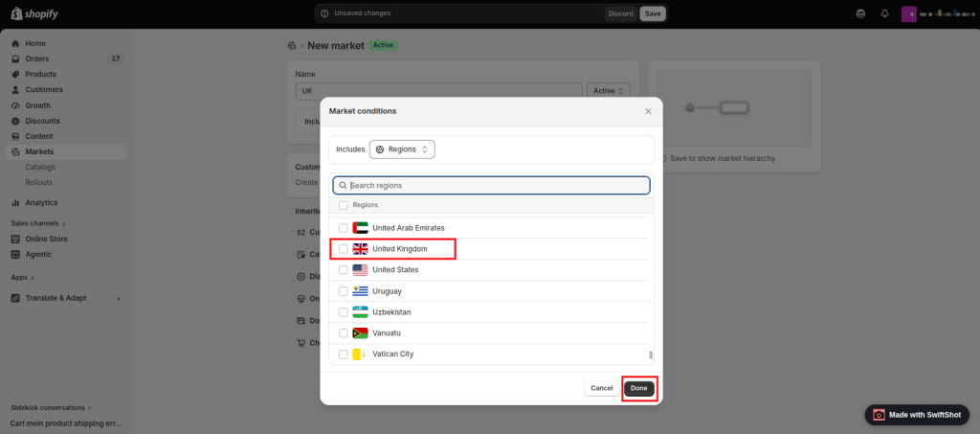Screen dimensions: 980x434
Task: Click the Vanuatu flag icon
Action: [x=360, y=332]
